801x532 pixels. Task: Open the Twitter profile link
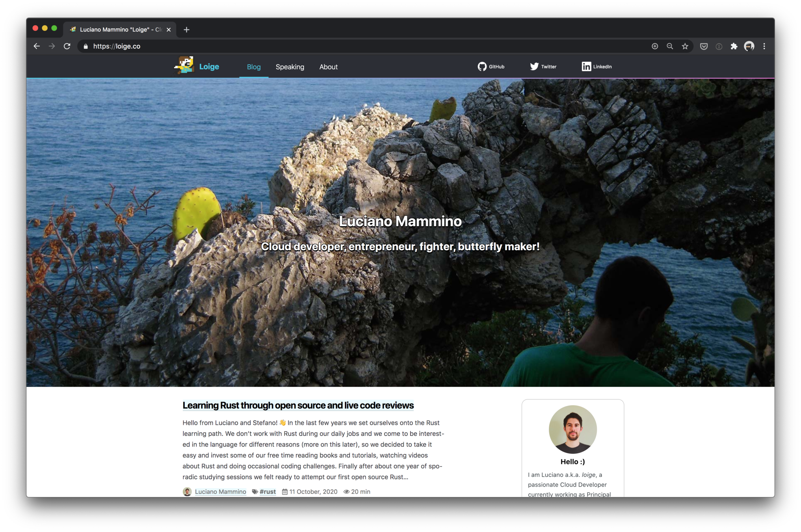coord(543,67)
